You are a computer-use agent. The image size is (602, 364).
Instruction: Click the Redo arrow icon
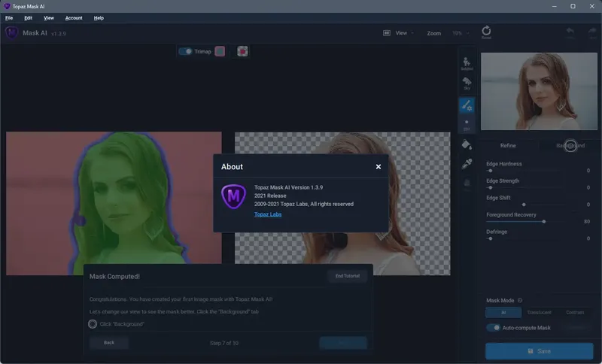592,32
